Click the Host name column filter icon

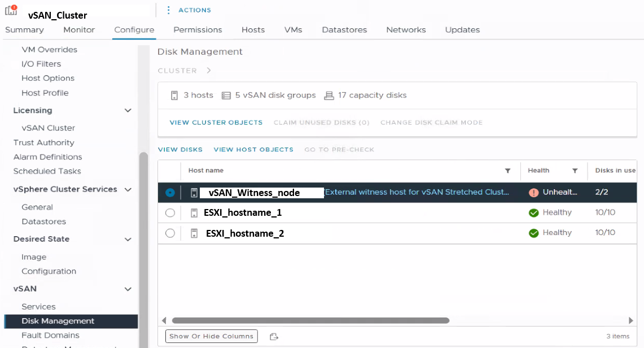[x=507, y=171]
